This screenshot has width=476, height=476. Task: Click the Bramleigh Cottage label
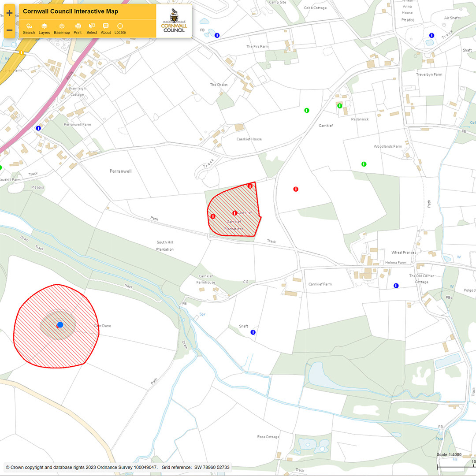pyautogui.click(x=77, y=91)
